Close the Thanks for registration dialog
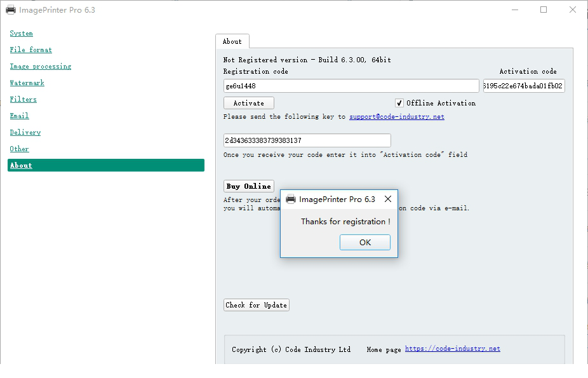 coord(388,199)
